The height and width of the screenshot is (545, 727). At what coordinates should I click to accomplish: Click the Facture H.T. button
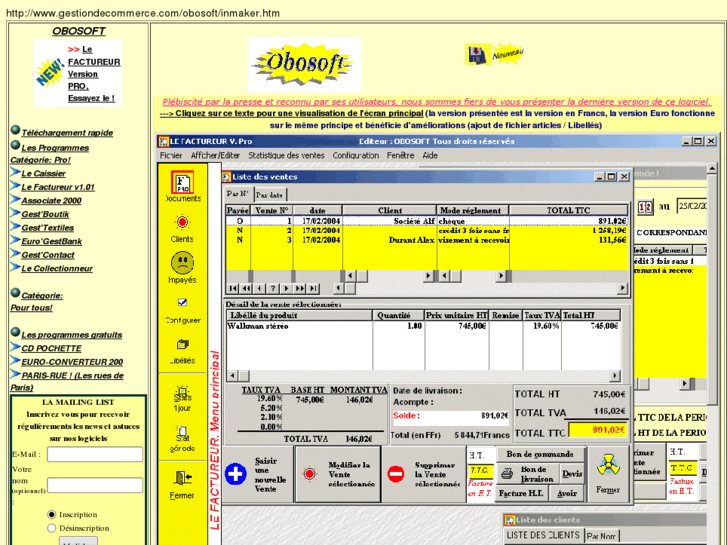click(521, 493)
